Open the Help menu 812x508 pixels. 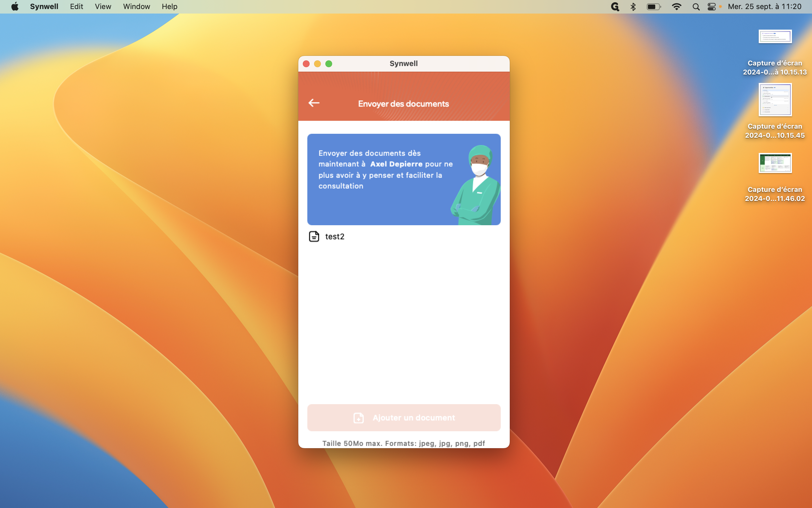pyautogui.click(x=169, y=6)
